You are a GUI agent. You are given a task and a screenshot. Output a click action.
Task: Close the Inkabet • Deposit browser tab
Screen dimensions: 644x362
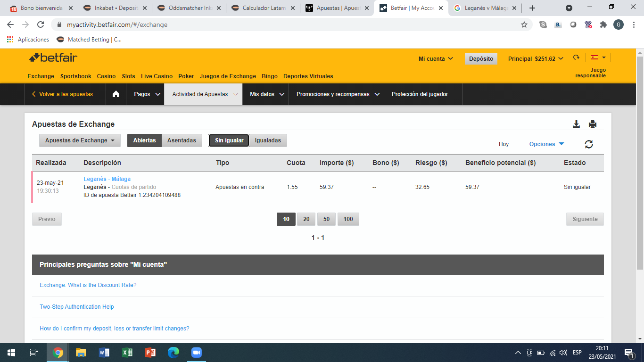[144, 8]
